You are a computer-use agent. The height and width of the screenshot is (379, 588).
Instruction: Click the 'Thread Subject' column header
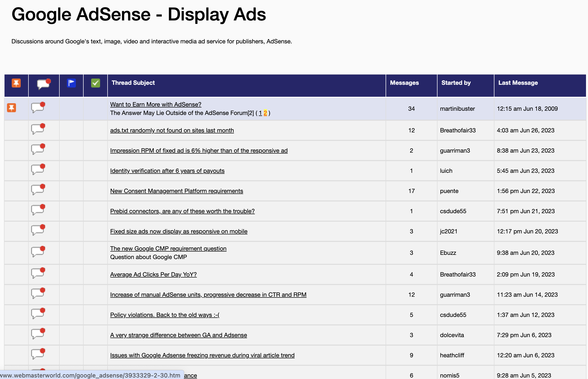click(133, 83)
